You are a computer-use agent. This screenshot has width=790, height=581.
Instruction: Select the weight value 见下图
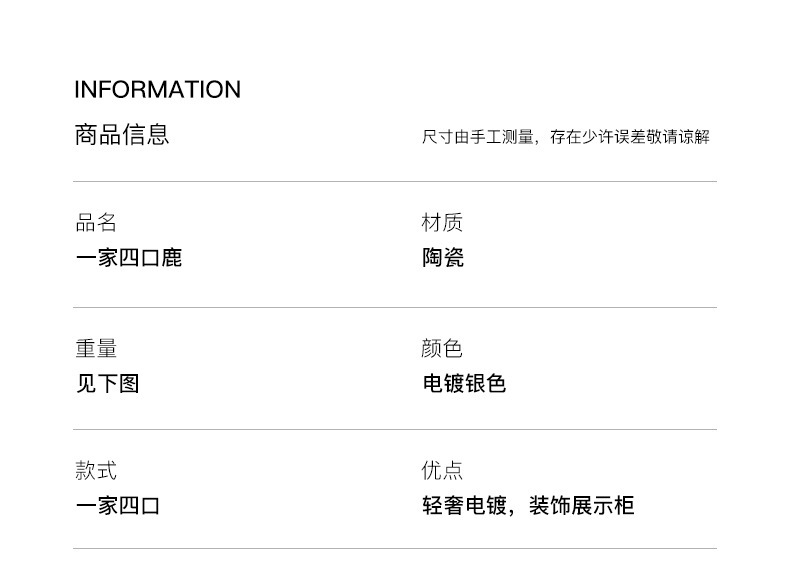tap(107, 383)
